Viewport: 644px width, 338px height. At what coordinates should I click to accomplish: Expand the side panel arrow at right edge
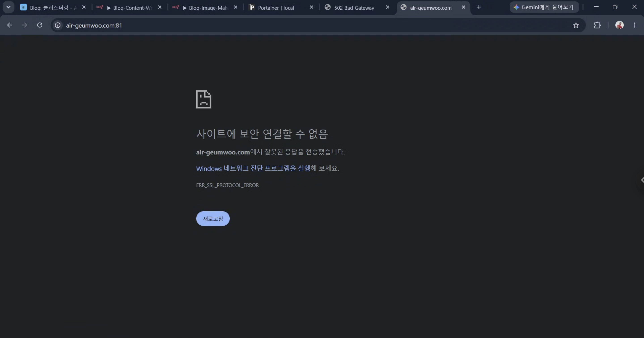pyautogui.click(x=642, y=180)
